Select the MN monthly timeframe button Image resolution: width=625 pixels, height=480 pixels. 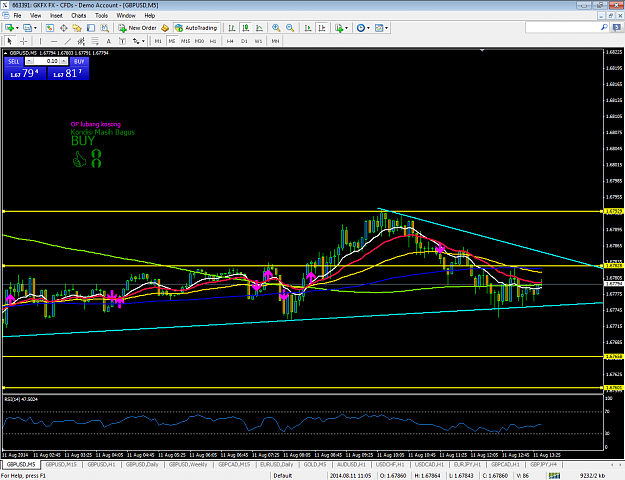(x=275, y=41)
